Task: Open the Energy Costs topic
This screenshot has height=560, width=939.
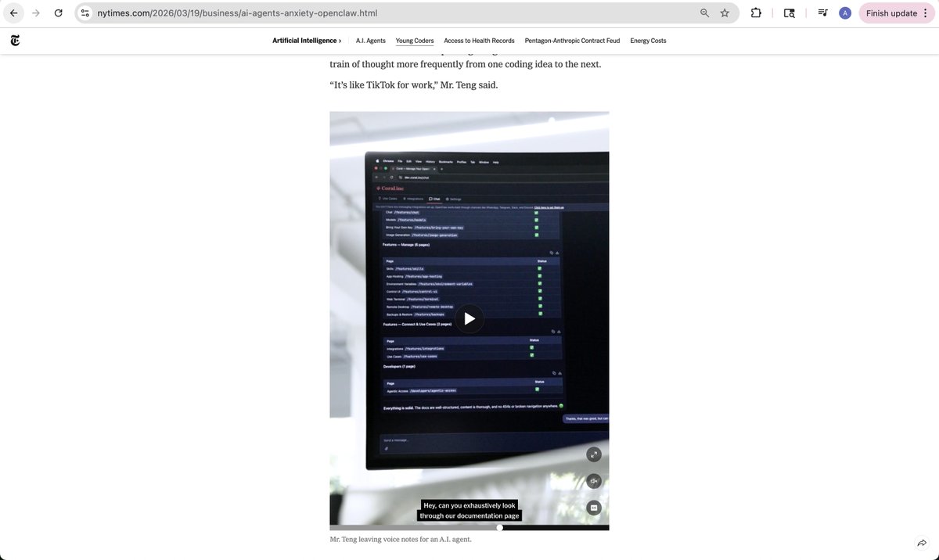Action: (x=648, y=41)
